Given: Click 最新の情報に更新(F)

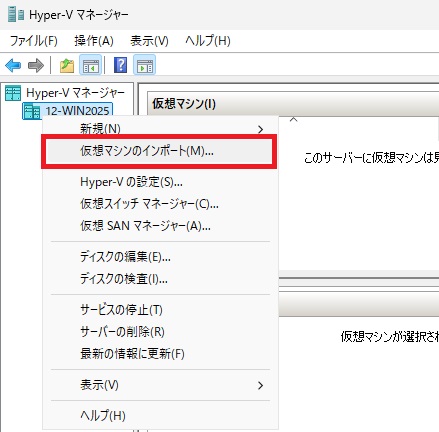Looking at the screenshot, I should point(160,354).
